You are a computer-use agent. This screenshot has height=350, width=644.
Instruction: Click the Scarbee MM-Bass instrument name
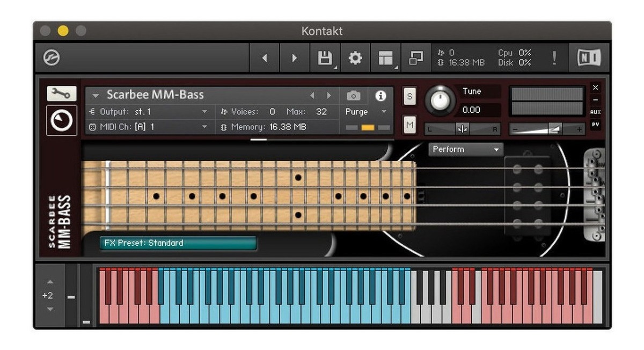click(x=156, y=95)
